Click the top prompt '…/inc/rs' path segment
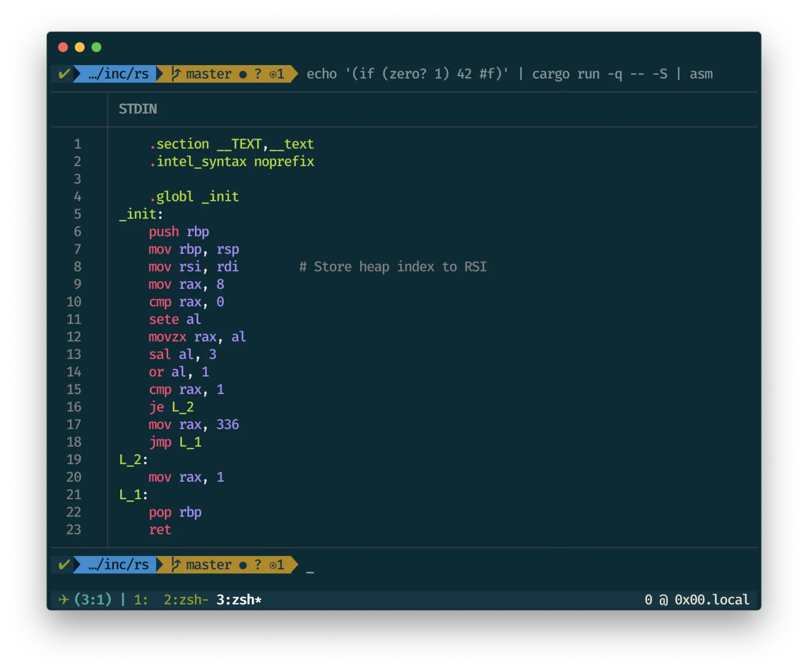 (x=119, y=74)
